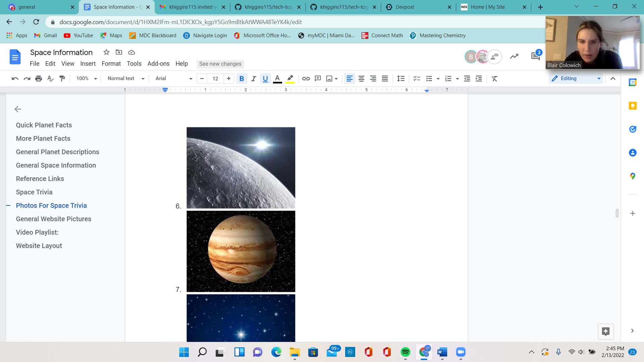Click the Jupiter image in document
The height and width of the screenshot is (362, 644).
(x=241, y=251)
